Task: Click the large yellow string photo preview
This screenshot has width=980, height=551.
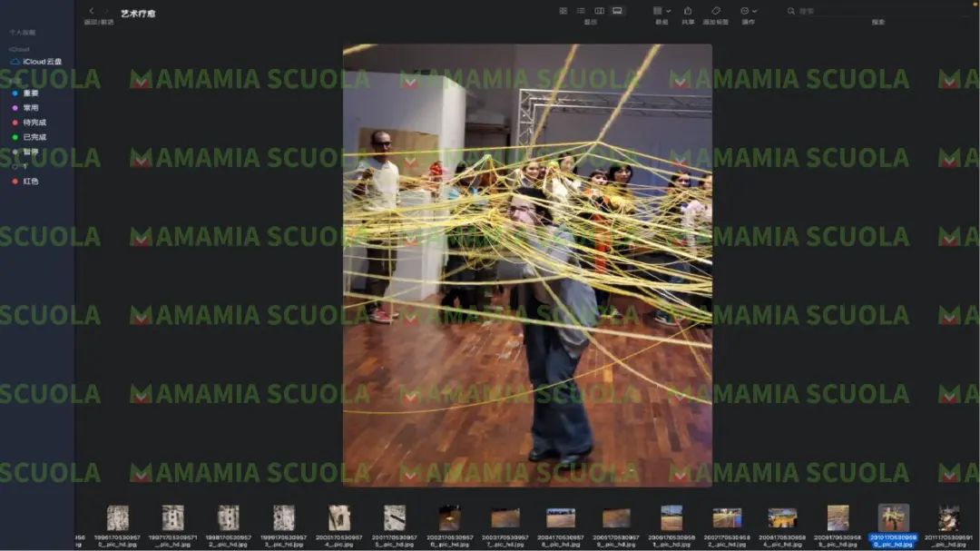Action: tap(527, 265)
